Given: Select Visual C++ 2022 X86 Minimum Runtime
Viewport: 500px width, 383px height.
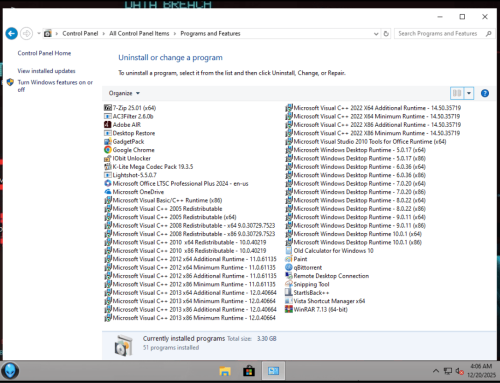Looking at the screenshot, I should [x=373, y=133].
